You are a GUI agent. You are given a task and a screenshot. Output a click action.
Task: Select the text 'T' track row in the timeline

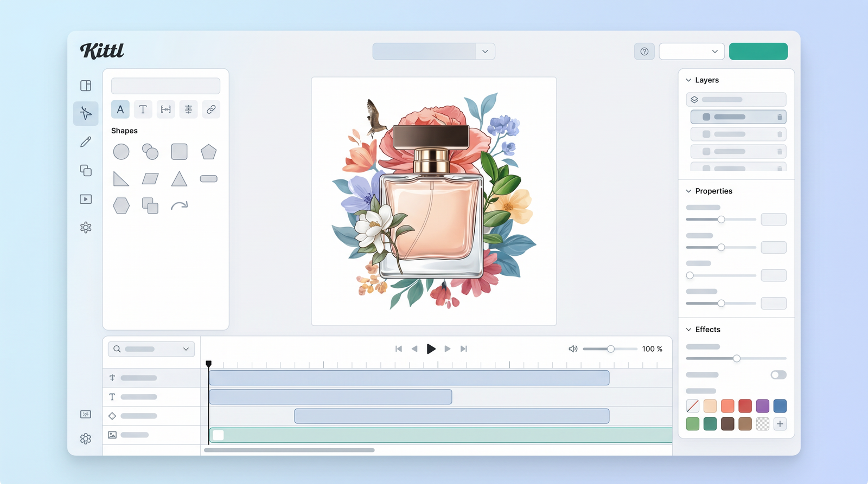[x=151, y=397]
